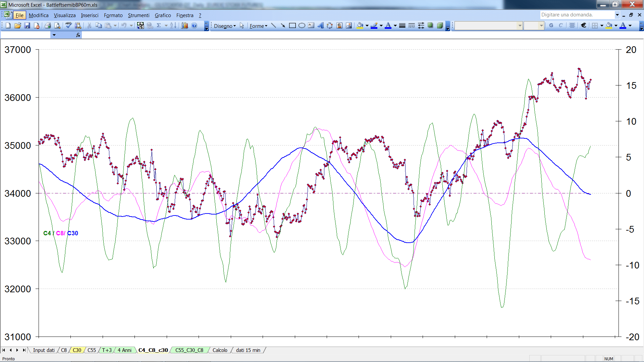Expand the AutoSum functions arrow
644x362 pixels.
166,25
